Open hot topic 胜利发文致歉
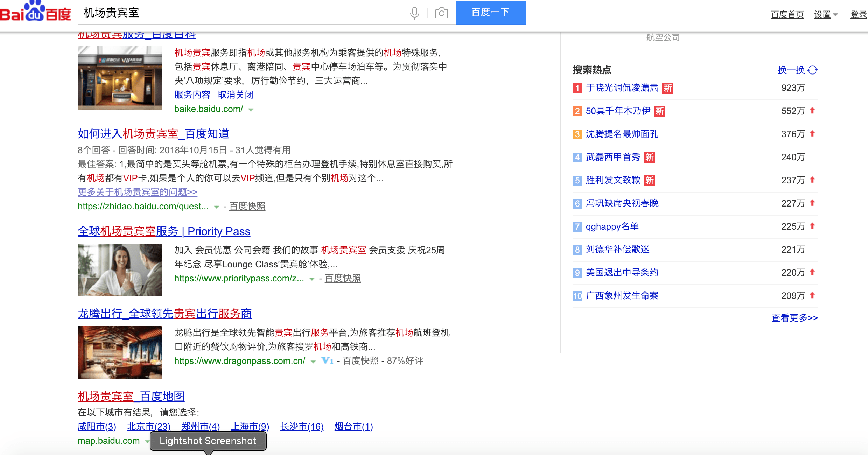The image size is (868, 455). tap(613, 180)
